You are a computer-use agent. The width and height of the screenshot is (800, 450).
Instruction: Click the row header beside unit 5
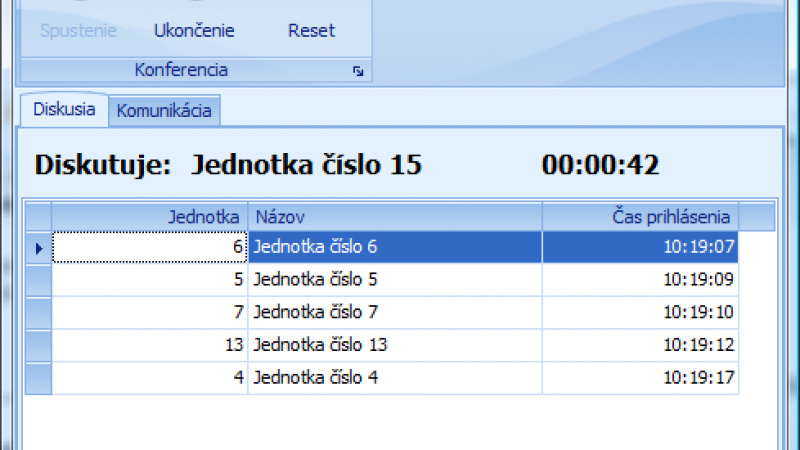pos(38,279)
